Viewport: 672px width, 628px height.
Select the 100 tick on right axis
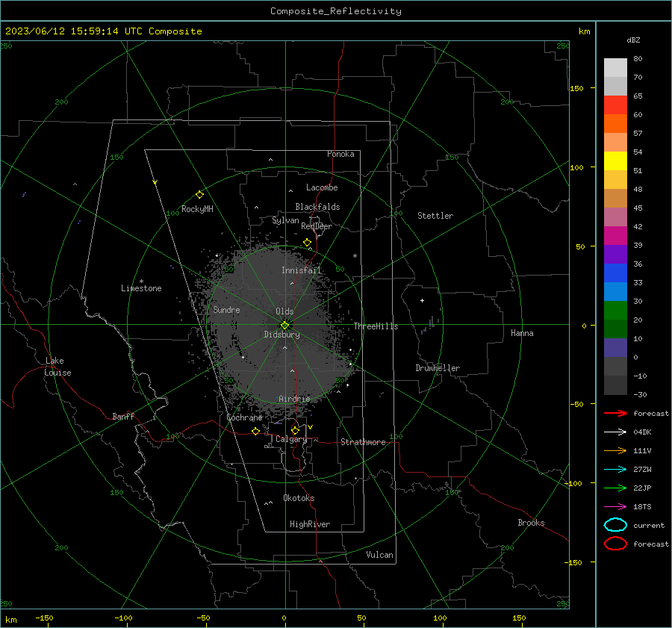coord(577,167)
